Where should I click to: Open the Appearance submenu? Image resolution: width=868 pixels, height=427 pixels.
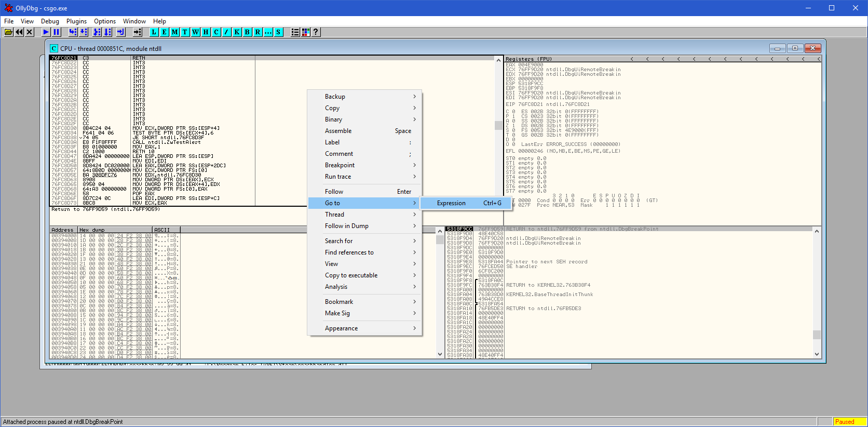(x=365, y=328)
